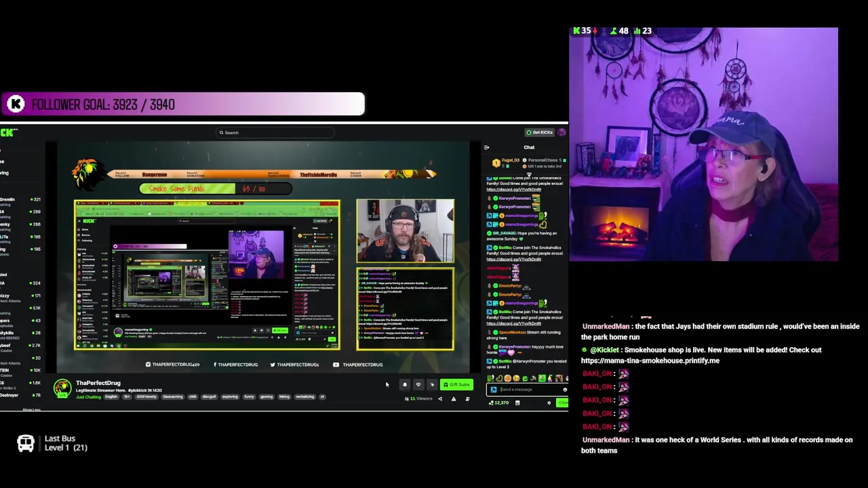
Task: Click the Destroyer channel with 78 viewers
Action: point(20,394)
